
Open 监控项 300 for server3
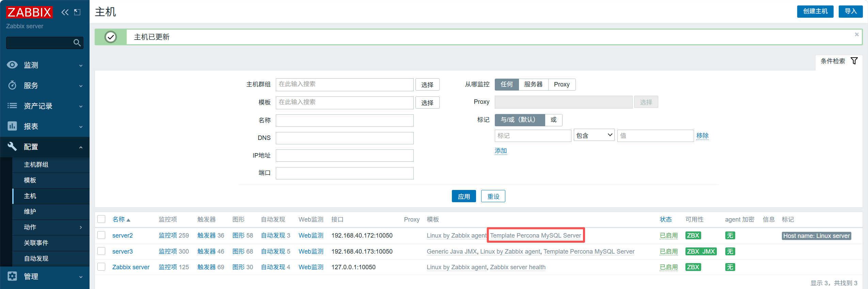[174, 252]
